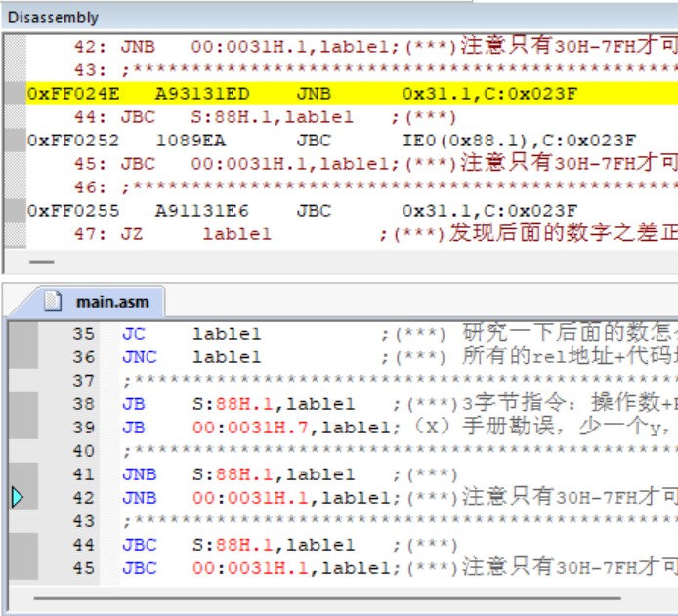Click editor line 41 JNB S:88H.1
The width and height of the screenshot is (678, 616).
click(x=399, y=474)
